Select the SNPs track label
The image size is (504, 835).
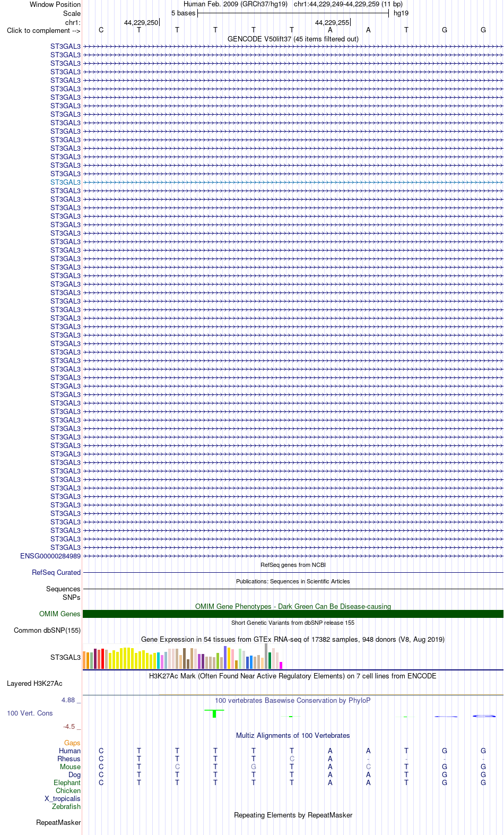click(x=71, y=597)
